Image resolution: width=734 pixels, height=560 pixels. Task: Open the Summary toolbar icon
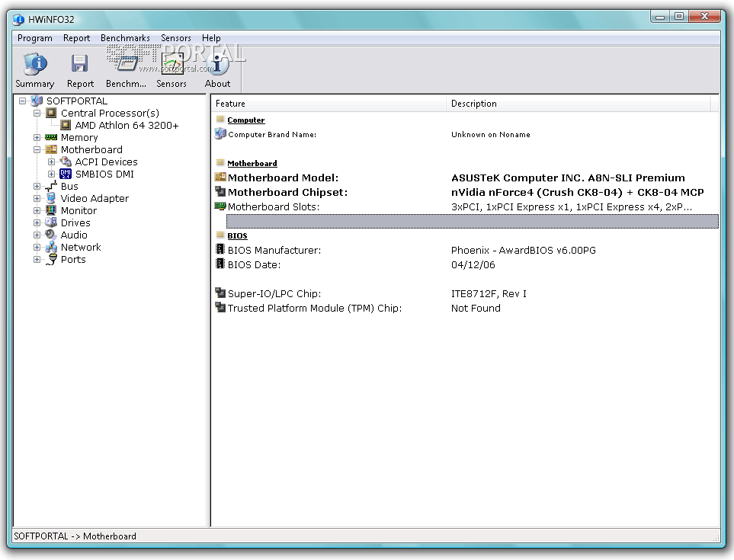(x=35, y=64)
